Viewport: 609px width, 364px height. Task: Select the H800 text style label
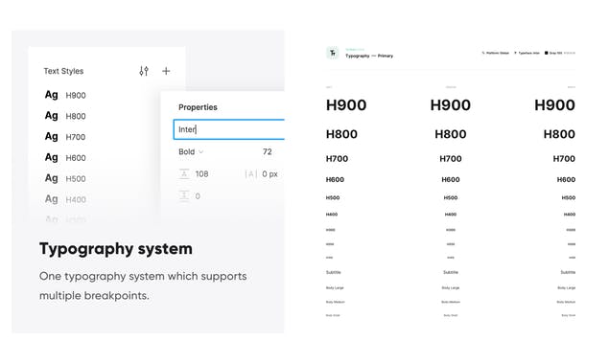tap(76, 117)
